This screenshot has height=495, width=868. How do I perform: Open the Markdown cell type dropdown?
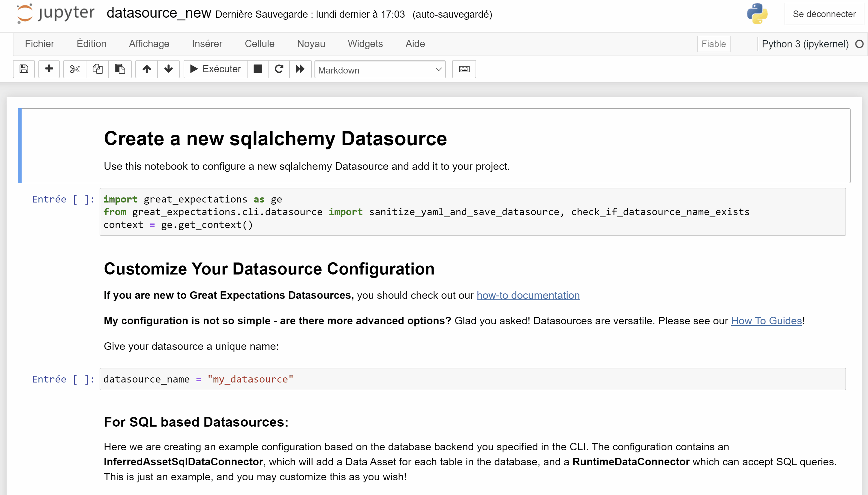(x=380, y=70)
